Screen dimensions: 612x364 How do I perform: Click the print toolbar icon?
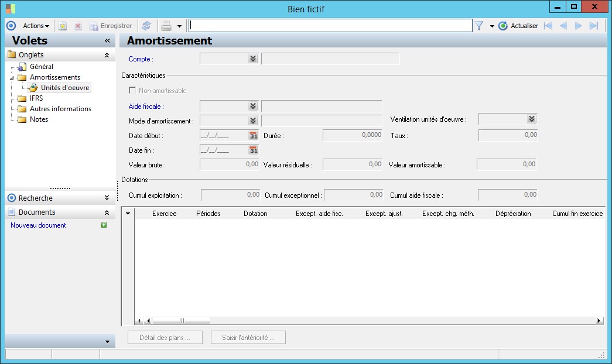click(166, 26)
